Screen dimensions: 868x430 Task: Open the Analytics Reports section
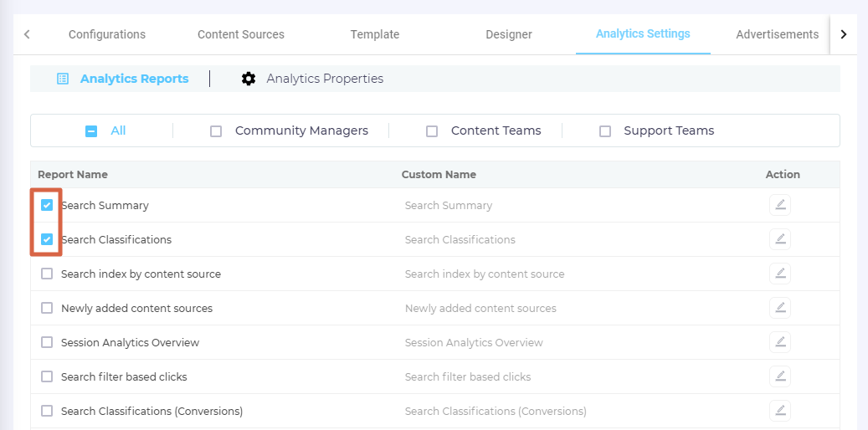click(x=134, y=79)
